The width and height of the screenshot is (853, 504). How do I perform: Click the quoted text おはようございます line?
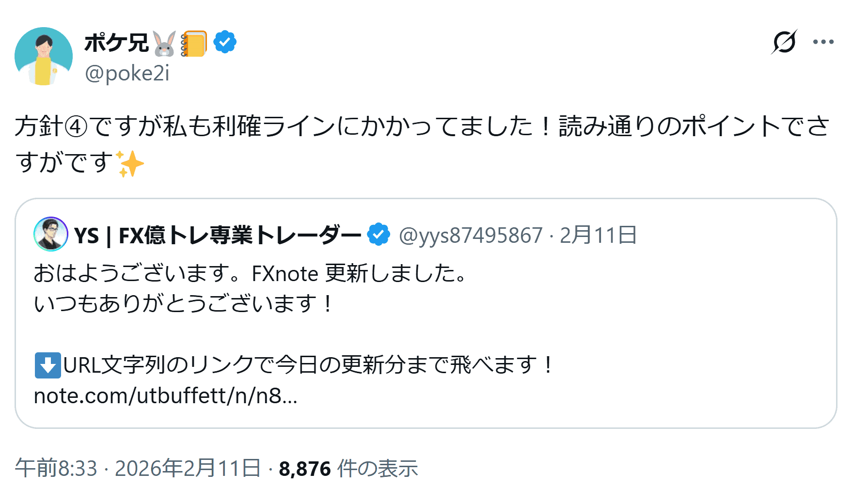coord(250,273)
